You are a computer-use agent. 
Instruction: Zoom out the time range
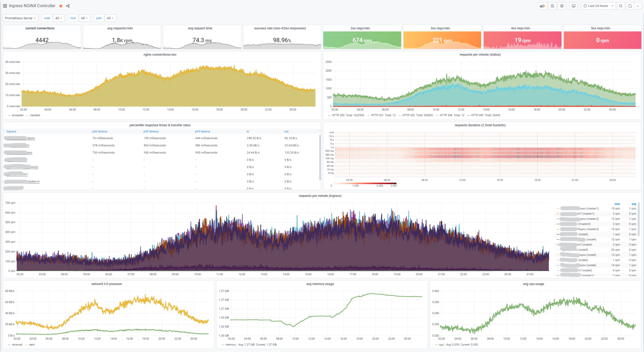coord(621,6)
